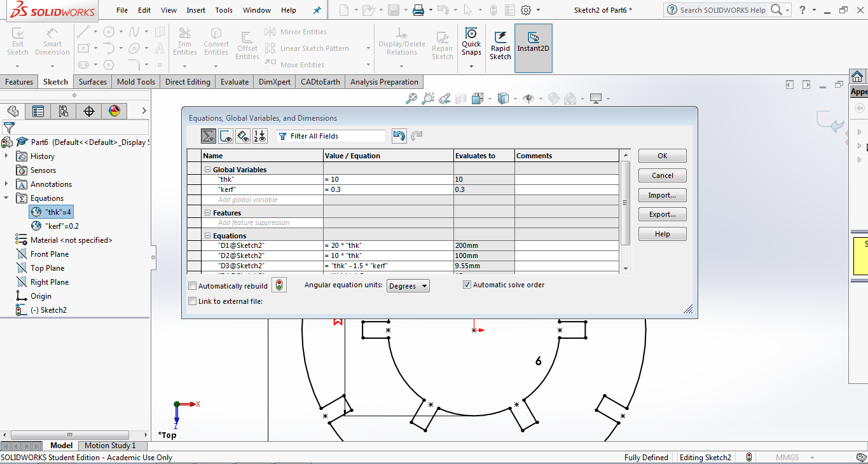
Task: Click the undo arrow in equations dialog
Action: click(x=399, y=136)
